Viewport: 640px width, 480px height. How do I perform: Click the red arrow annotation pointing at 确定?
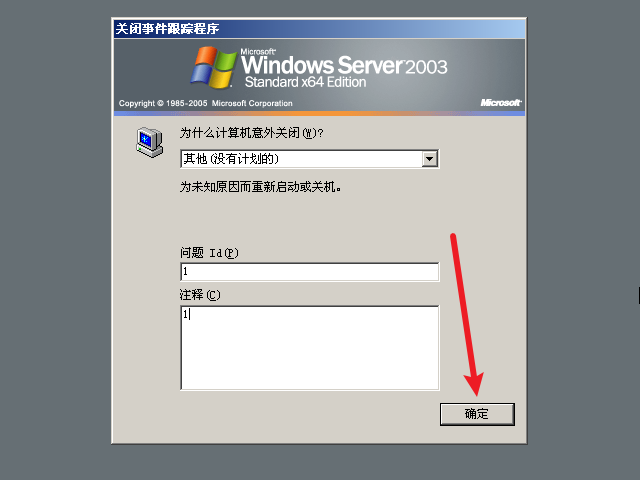coord(467,314)
